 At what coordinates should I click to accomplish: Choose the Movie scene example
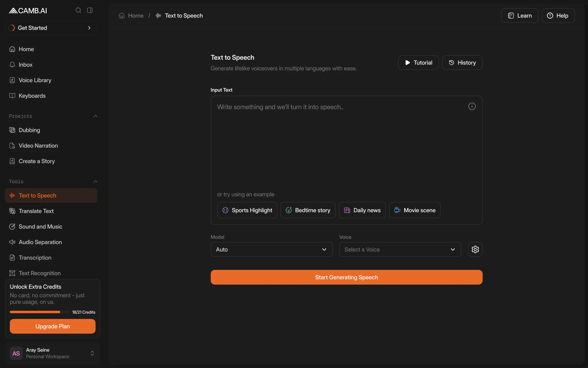click(x=415, y=210)
